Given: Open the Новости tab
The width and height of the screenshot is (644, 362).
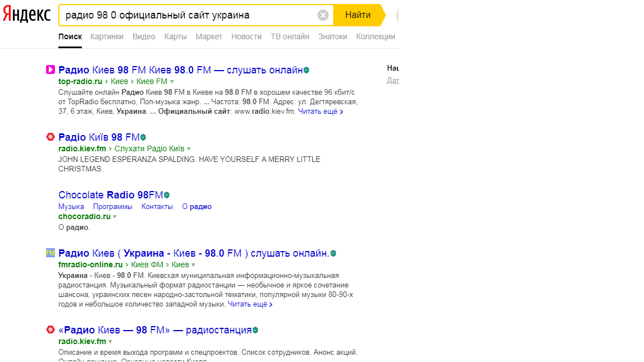Looking at the screenshot, I should (246, 36).
